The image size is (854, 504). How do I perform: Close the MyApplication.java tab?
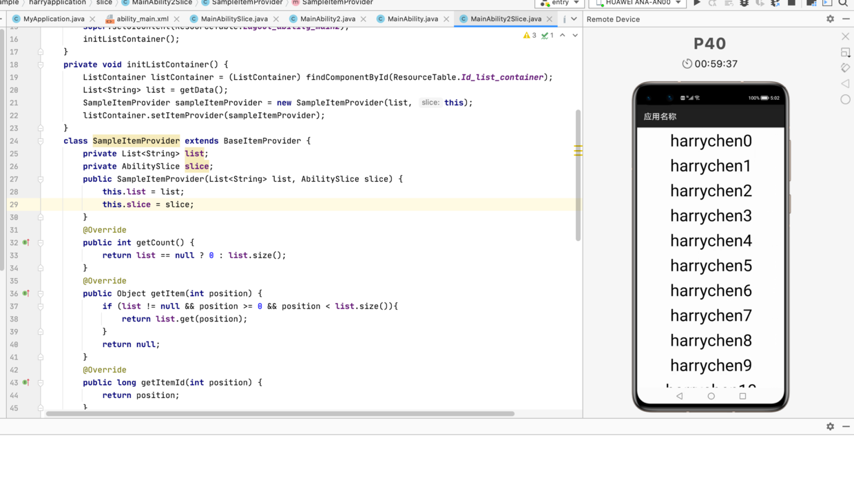(93, 19)
